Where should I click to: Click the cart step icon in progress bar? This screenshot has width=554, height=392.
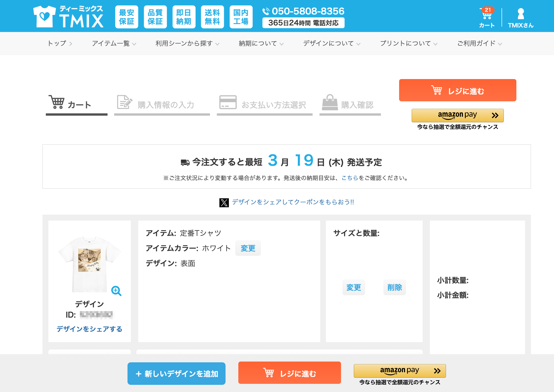(57, 102)
